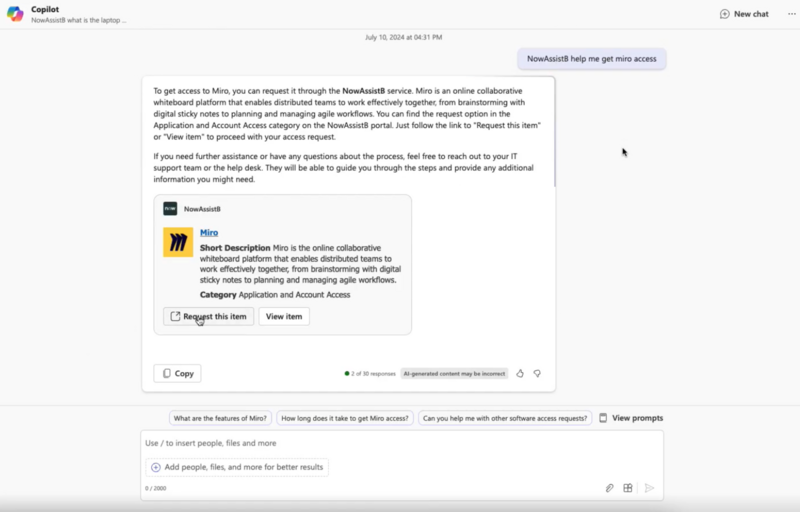Viewport: 800px width, 512px height.
Task: Click the user message 'help me get miro access'
Action: click(x=592, y=59)
